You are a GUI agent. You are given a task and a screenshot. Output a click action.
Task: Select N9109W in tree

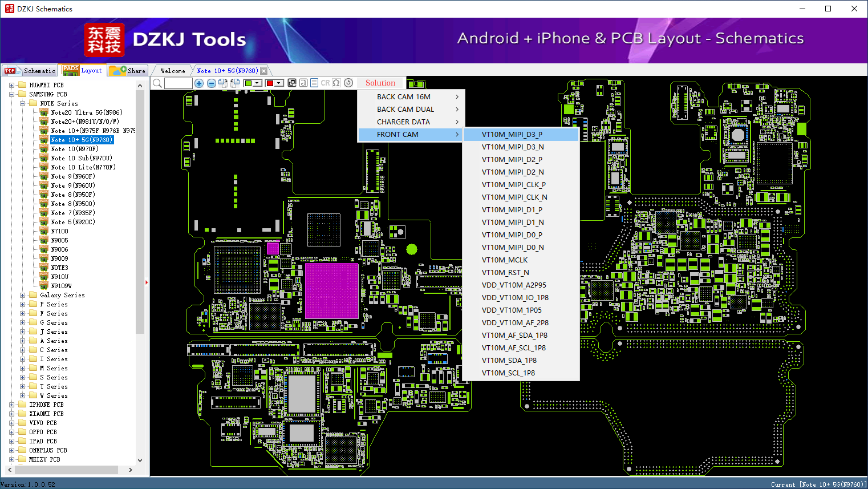coord(61,286)
